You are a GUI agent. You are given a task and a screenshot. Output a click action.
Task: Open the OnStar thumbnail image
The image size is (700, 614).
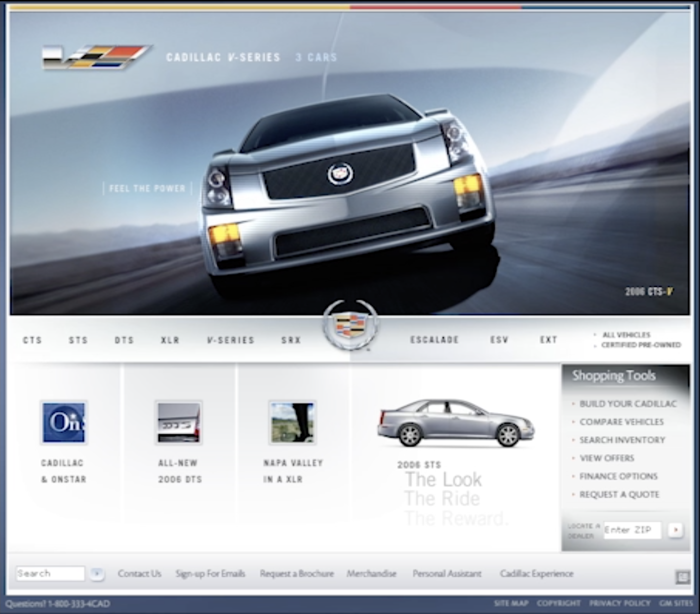64,422
